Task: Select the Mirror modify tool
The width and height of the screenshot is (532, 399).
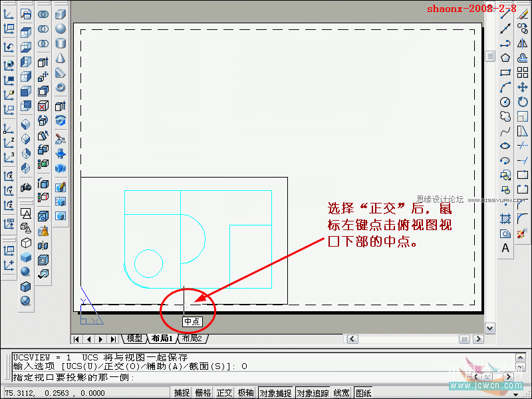Action: [x=523, y=43]
